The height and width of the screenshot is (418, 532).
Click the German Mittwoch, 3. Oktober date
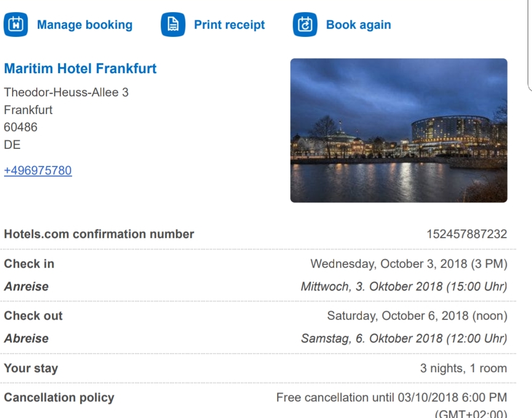pyautogui.click(x=404, y=286)
